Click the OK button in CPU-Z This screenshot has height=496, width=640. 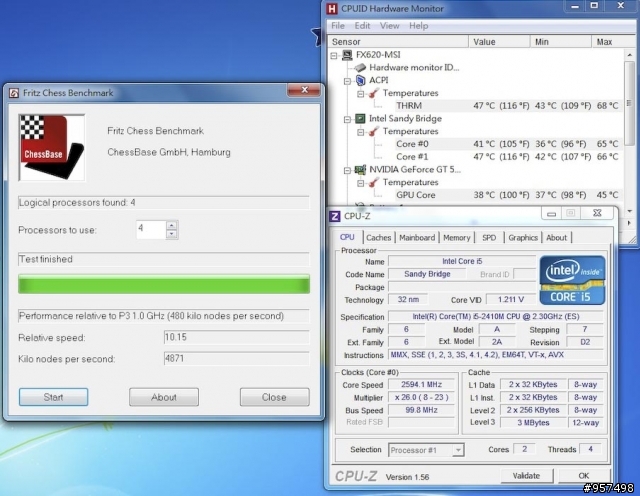(584, 476)
